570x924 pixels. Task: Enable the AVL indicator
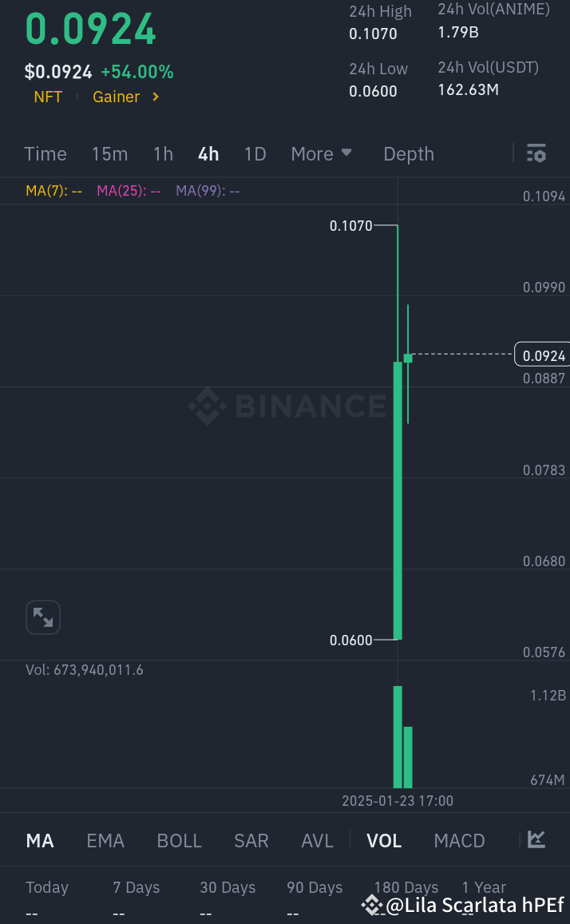coord(317,840)
